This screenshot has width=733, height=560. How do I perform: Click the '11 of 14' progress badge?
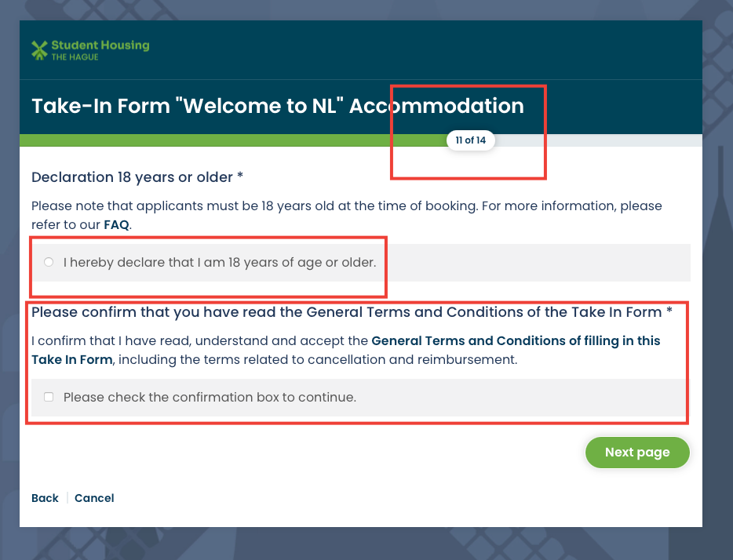470,140
